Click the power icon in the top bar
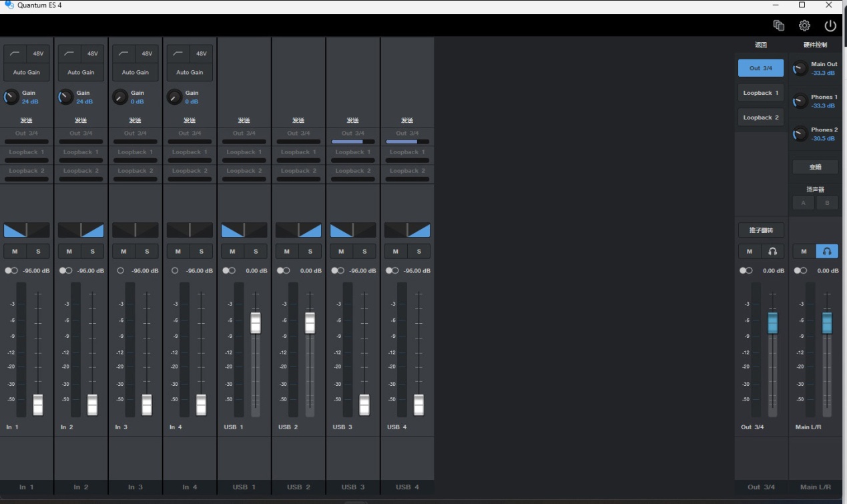Image resolution: width=847 pixels, height=504 pixels. click(x=830, y=25)
